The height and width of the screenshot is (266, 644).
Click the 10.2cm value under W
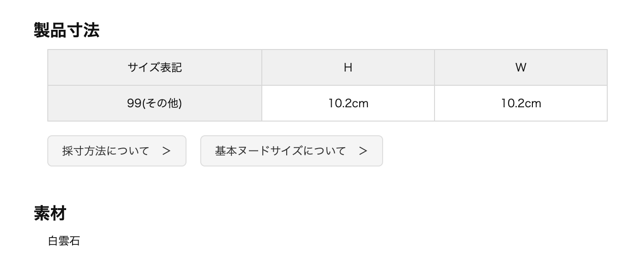(521, 103)
